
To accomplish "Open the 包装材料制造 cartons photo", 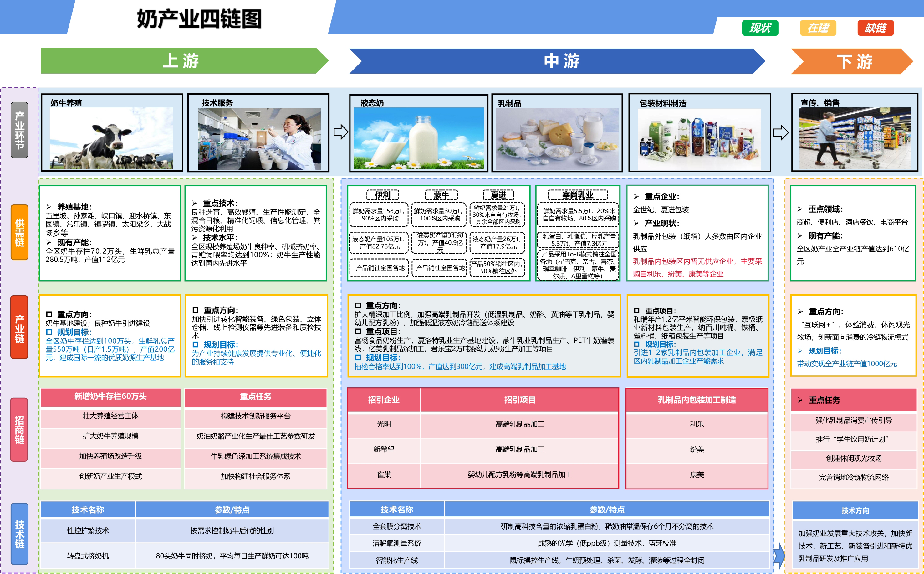I will (699, 139).
